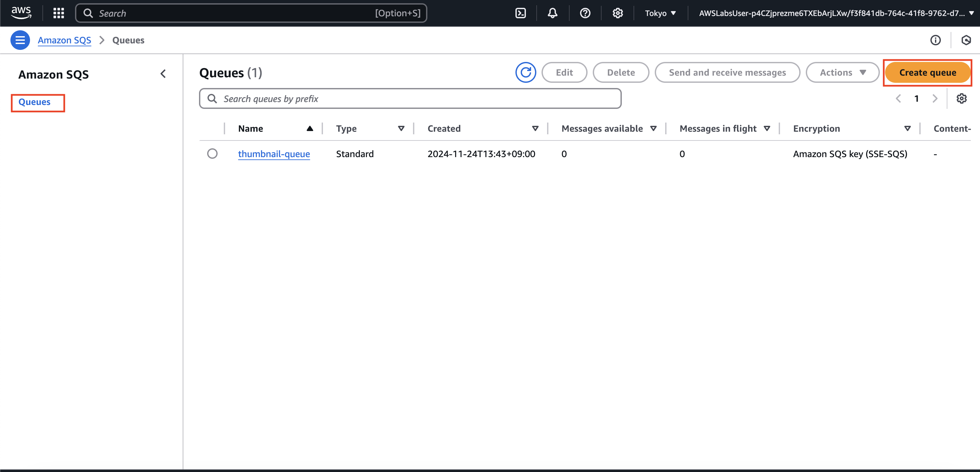
Task: Click the Queues breadcrumb text
Action: (128, 40)
